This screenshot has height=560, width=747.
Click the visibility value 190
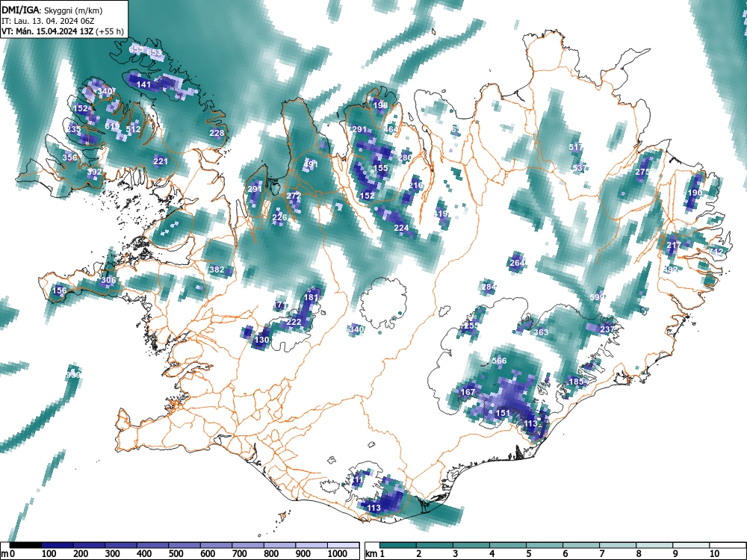pyautogui.click(x=695, y=193)
